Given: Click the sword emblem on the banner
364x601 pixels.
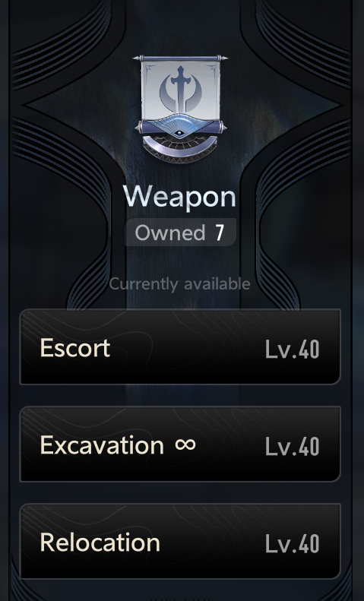Looking at the screenshot, I should click(x=180, y=90).
